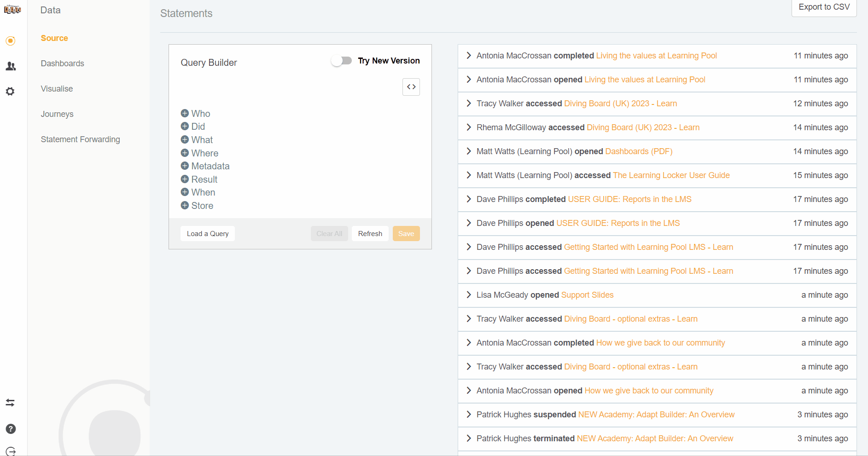Click the Load a Query button
The height and width of the screenshot is (456, 868).
[207, 233]
